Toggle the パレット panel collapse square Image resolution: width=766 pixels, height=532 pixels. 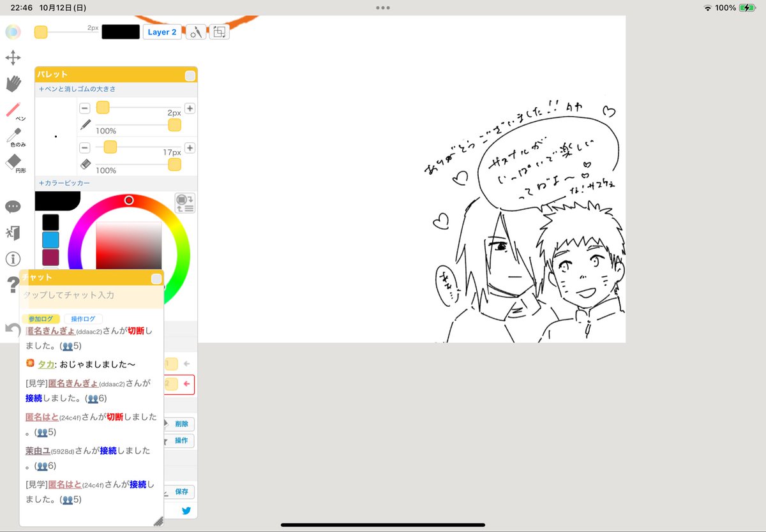click(x=190, y=76)
